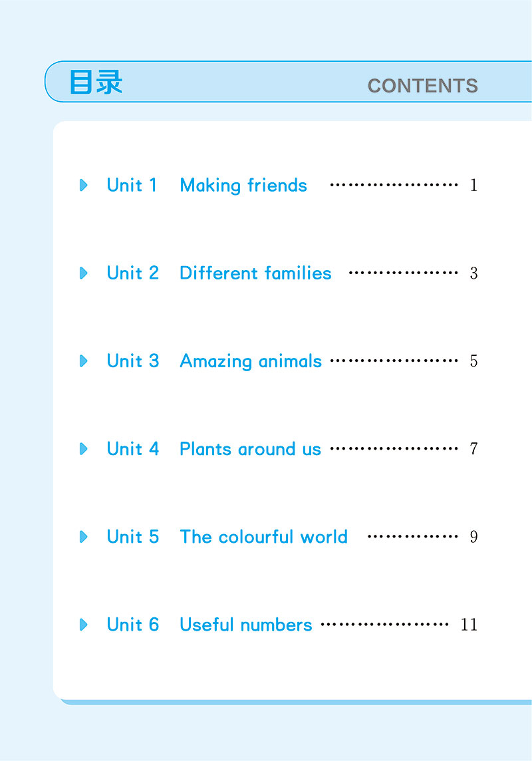Open the Different families entry
The image size is (532, 761).
[x=255, y=273]
